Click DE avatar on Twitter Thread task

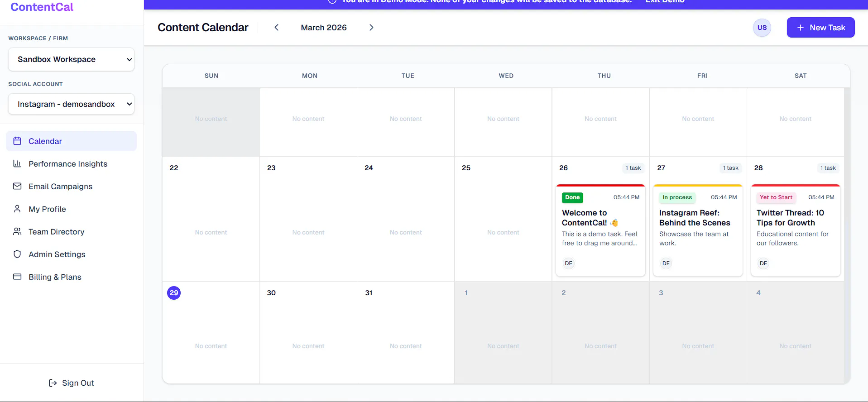[763, 263]
